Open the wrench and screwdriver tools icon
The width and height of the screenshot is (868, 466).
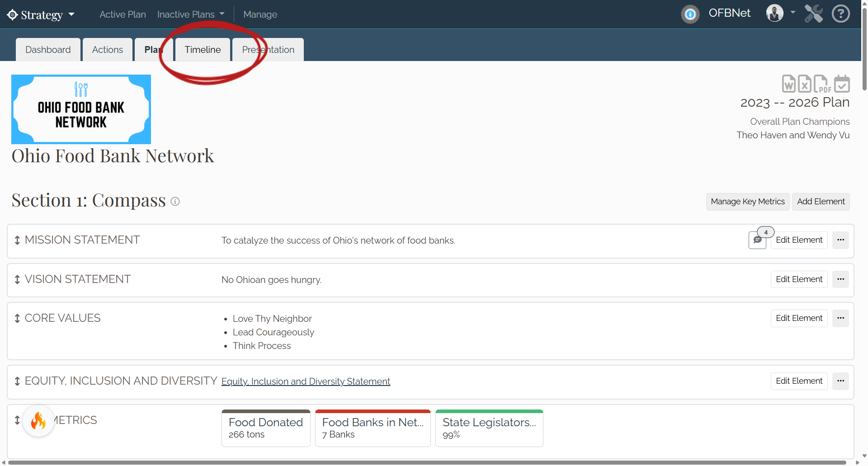coord(813,14)
